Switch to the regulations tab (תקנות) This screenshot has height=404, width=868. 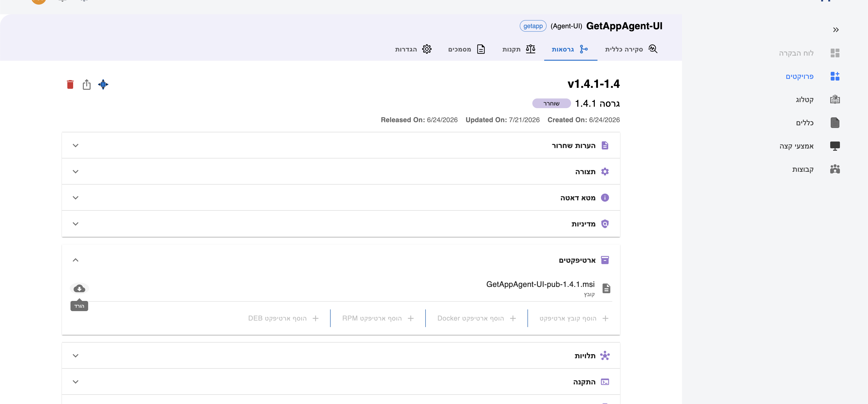tap(519, 49)
